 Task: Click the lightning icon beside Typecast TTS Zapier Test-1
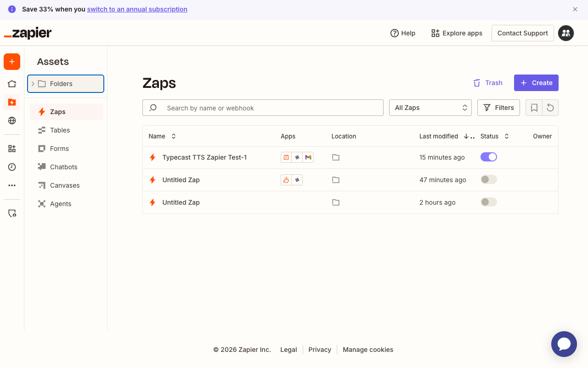click(153, 157)
